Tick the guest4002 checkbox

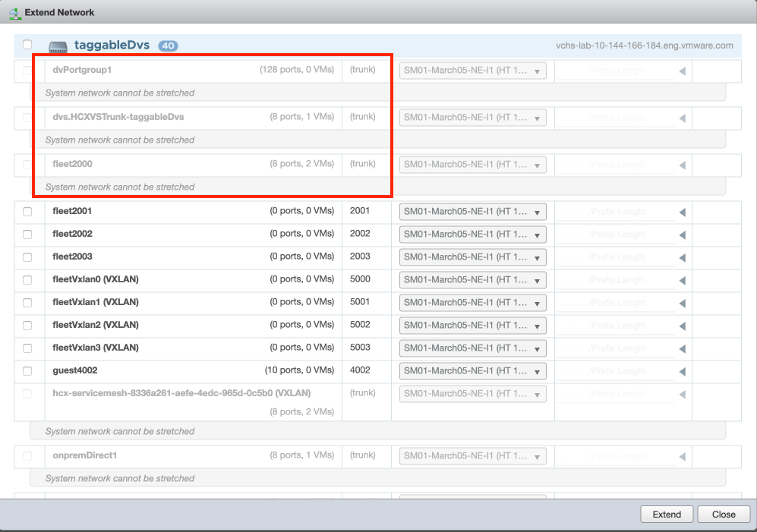pyautogui.click(x=27, y=371)
